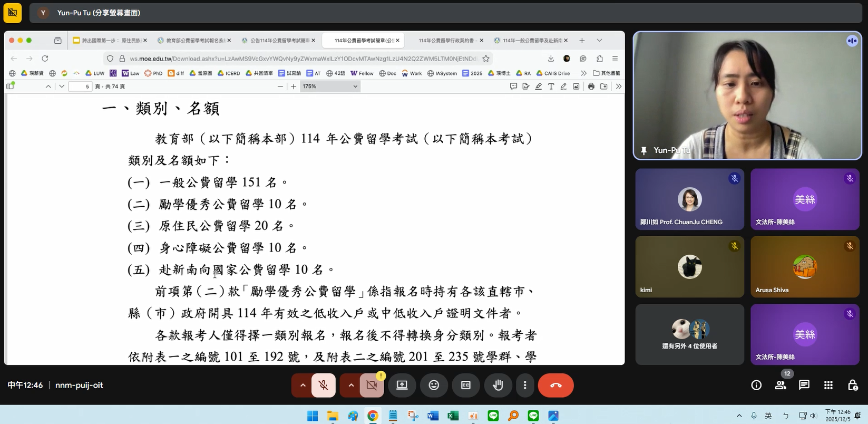Turn on the camera in the meeting
Viewport: 868px width, 424px height.
(372, 386)
